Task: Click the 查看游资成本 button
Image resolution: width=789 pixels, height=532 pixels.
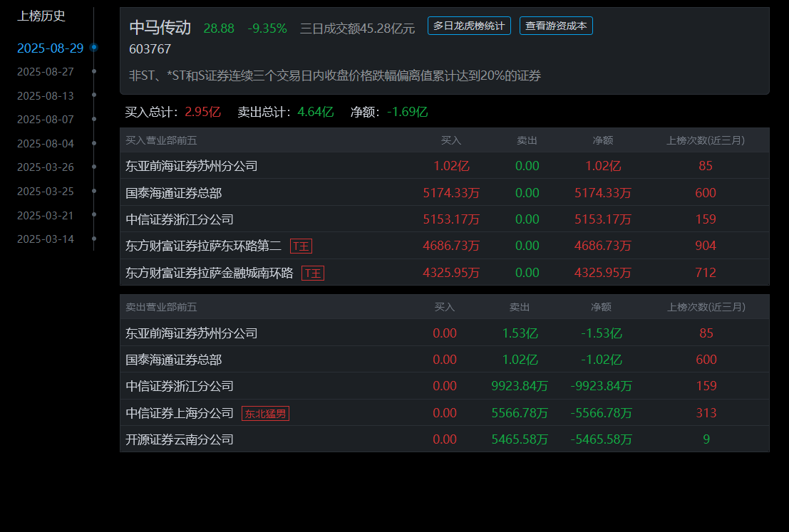Action: (556, 26)
